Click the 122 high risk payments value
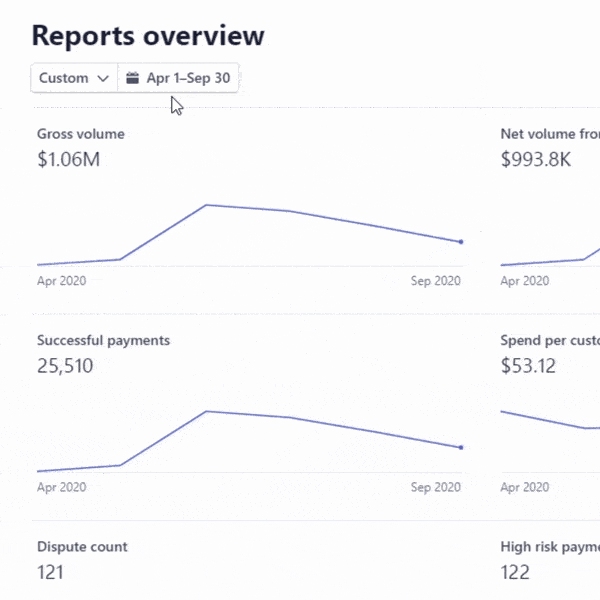Image resolution: width=600 pixels, height=600 pixels. 515,572
